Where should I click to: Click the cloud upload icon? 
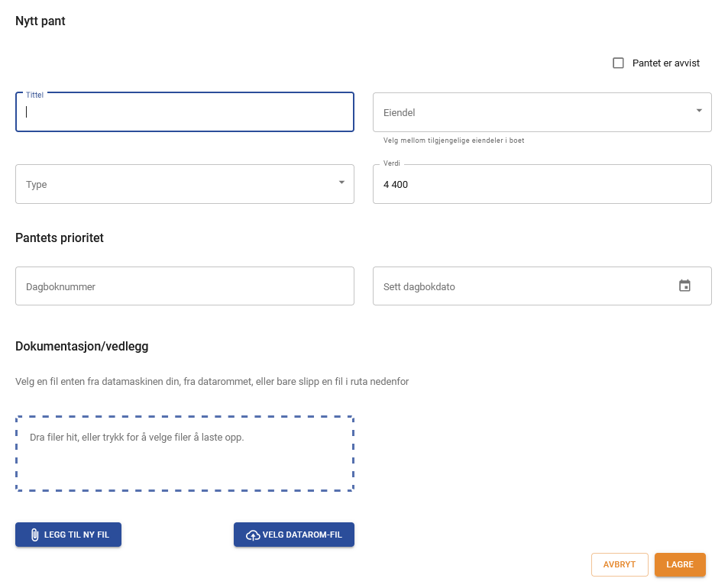(253, 535)
